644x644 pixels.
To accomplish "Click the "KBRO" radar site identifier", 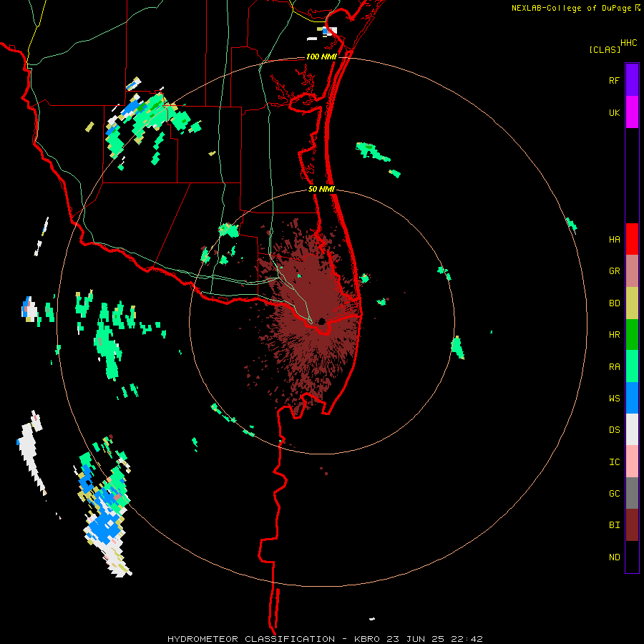I will point(367,639).
